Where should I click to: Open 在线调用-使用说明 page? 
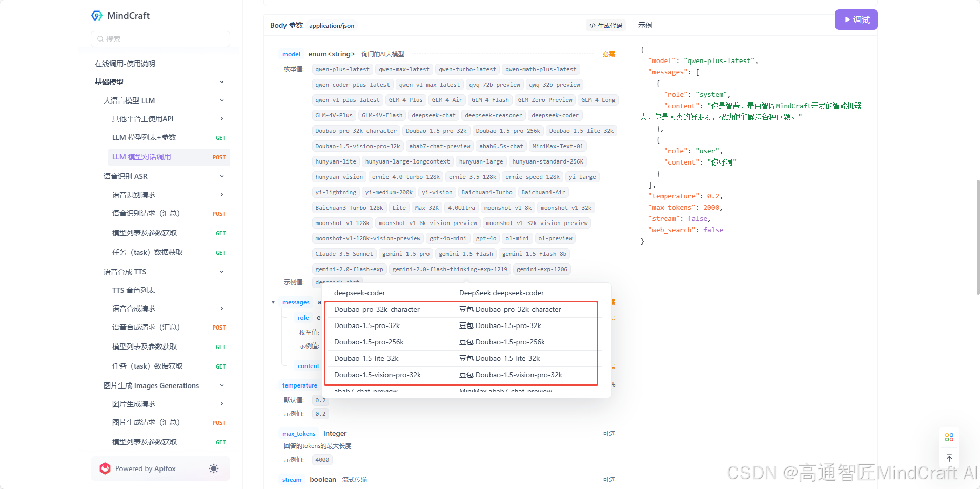pyautogui.click(x=125, y=64)
